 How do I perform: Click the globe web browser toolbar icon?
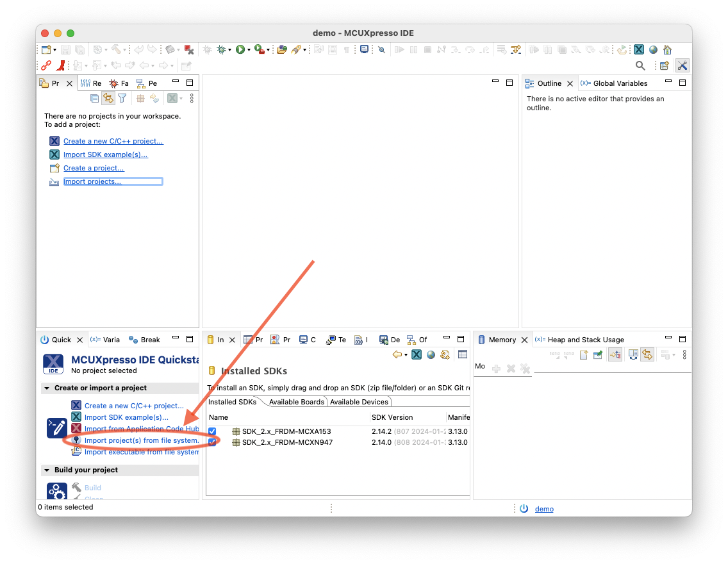653,49
